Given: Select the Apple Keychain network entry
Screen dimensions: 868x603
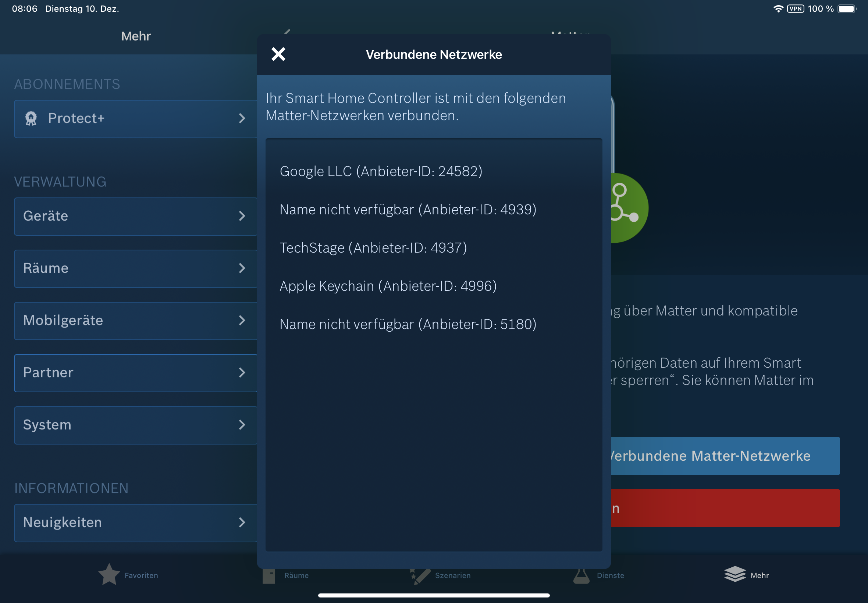Looking at the screenshot, I should click(388, 286).
